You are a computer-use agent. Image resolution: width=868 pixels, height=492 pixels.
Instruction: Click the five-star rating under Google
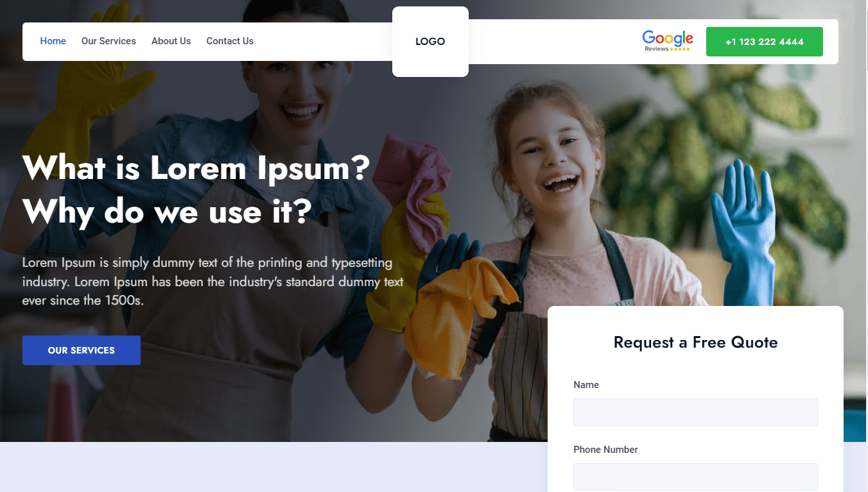[680, 49]
